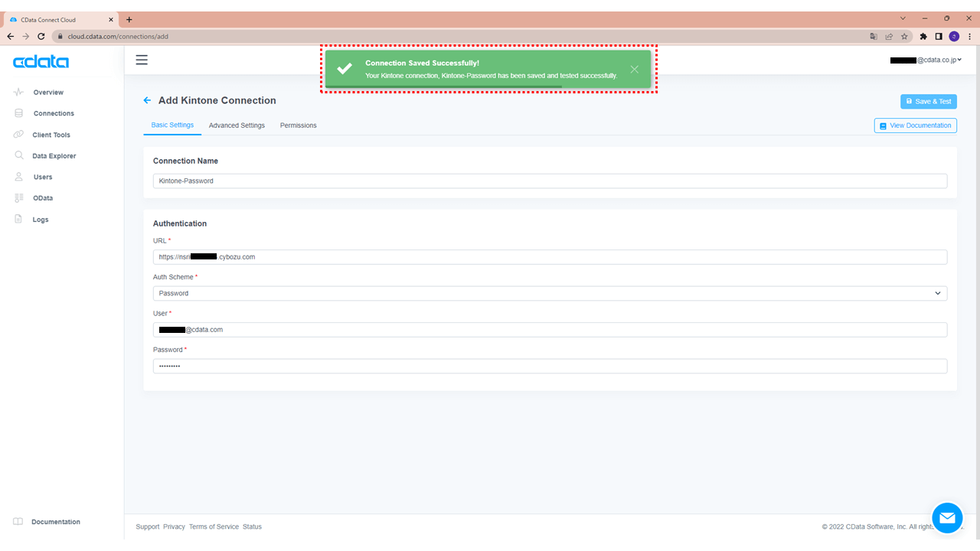
Task: Open the Translate page icon in address bar
Action: pyautogui.click(x=874, y=36)
